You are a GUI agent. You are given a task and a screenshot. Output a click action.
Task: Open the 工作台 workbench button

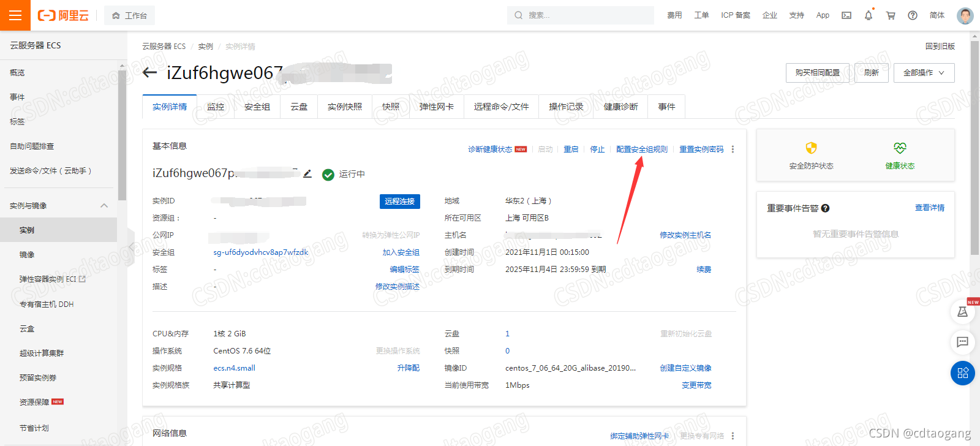(129, 15)
